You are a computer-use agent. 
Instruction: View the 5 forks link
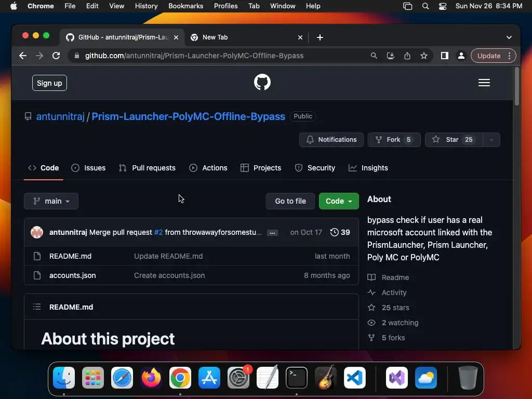tap(387, 338)
